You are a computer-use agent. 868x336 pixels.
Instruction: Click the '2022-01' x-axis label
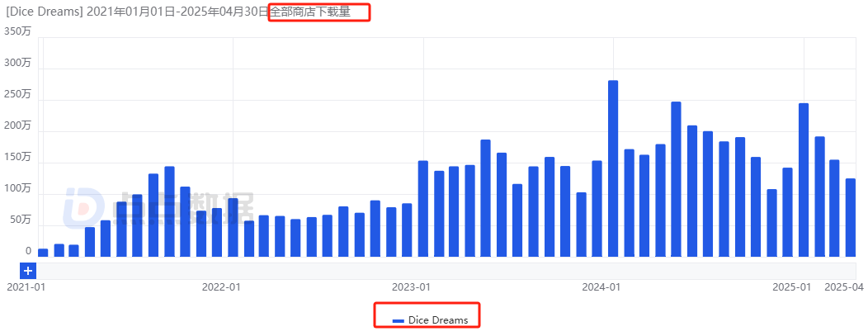click(x=221, y=286)
